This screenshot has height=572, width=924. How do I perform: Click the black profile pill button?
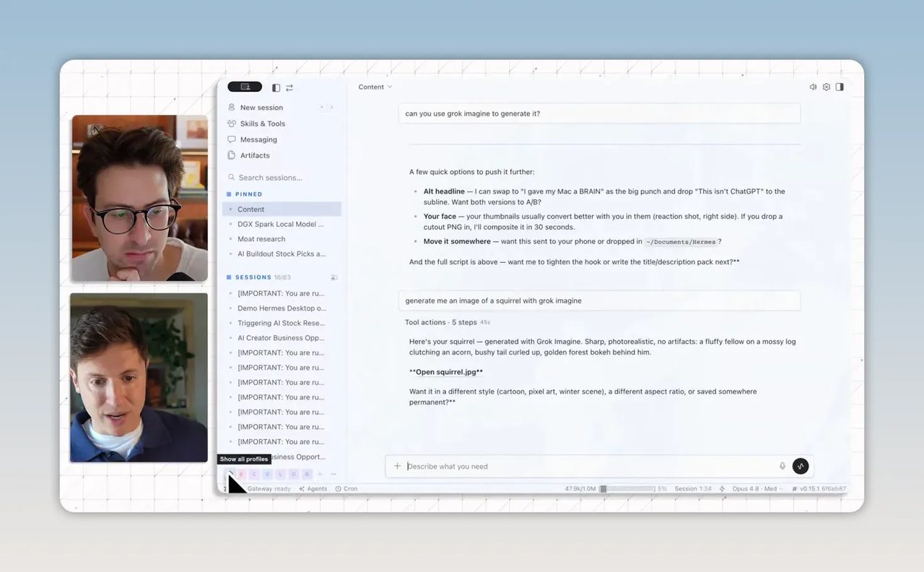[x=245, y=87]
